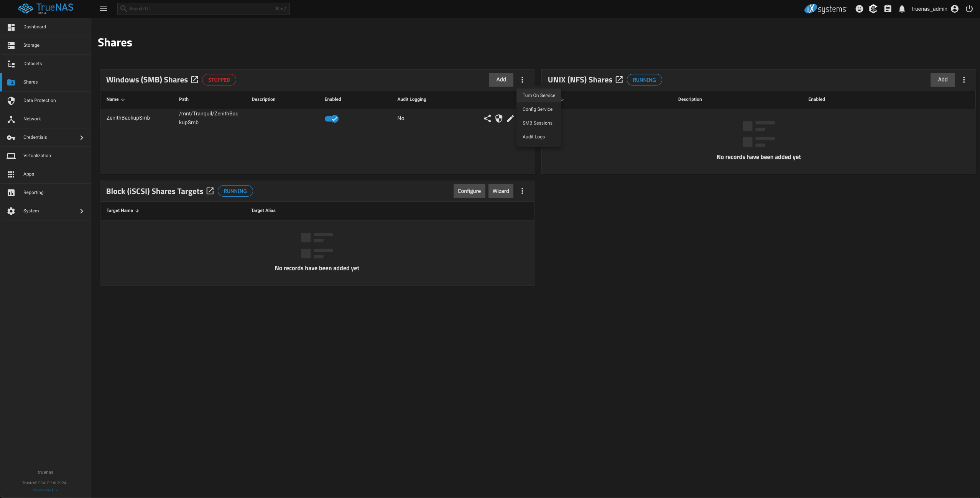
Task: Click the iSCSI Wizard button
Action: [x=500, y=191]
